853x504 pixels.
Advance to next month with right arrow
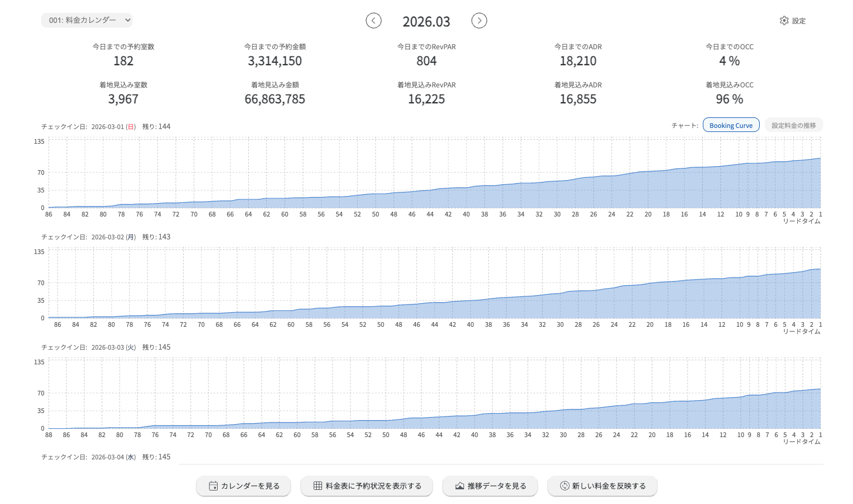479,21
